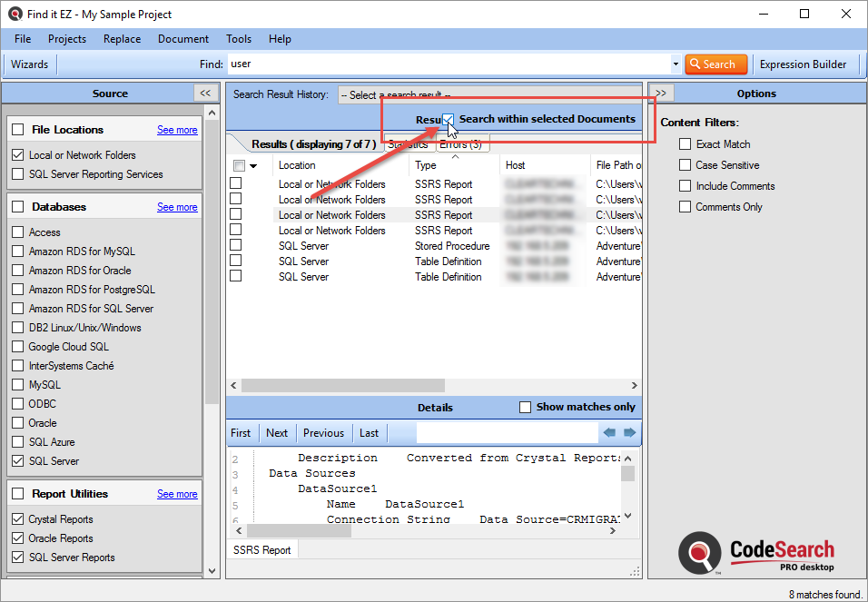Check the Access database option
Screen dimensions: 868x602
click(x=18, y=232)
